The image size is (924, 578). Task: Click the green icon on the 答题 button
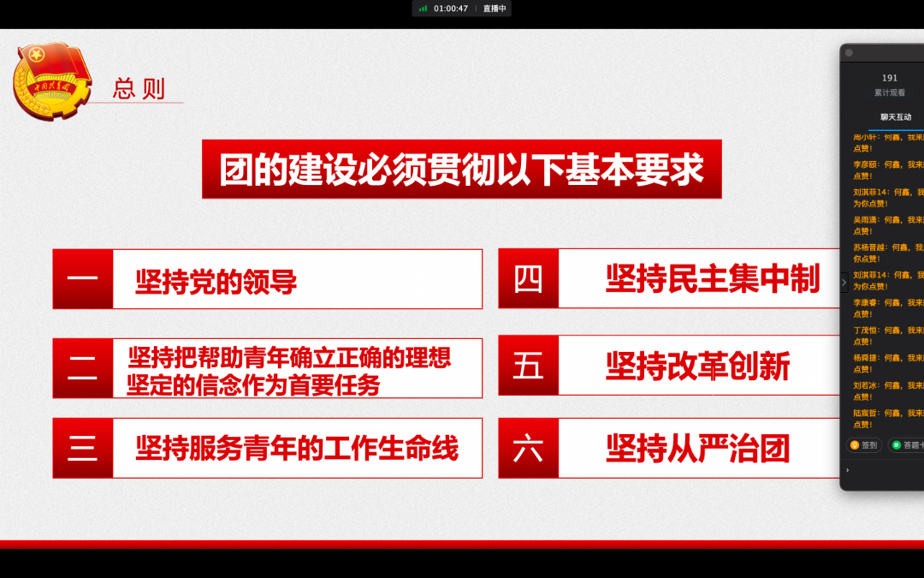point(897,445)
